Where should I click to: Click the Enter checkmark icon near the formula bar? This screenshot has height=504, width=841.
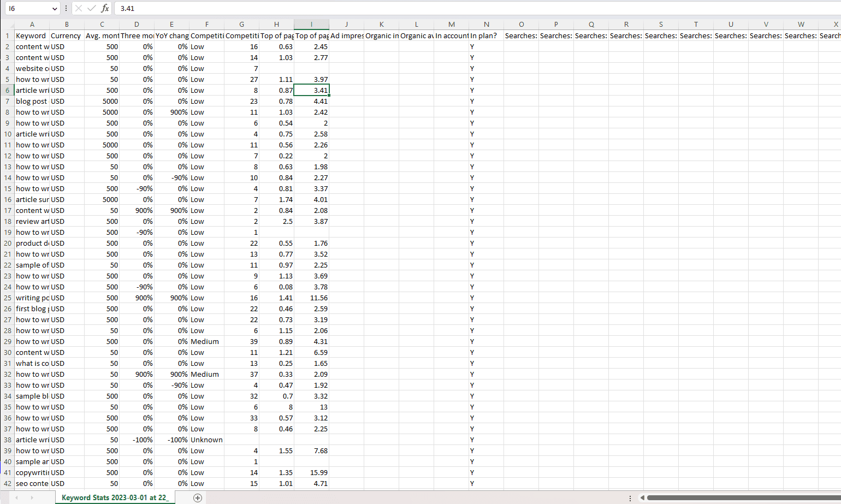tap(91, 8)
